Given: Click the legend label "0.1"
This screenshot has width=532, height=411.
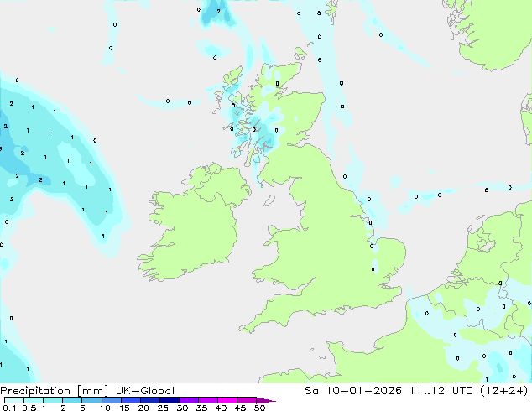Looking at the screenshot, I should (x=9, y=408).
